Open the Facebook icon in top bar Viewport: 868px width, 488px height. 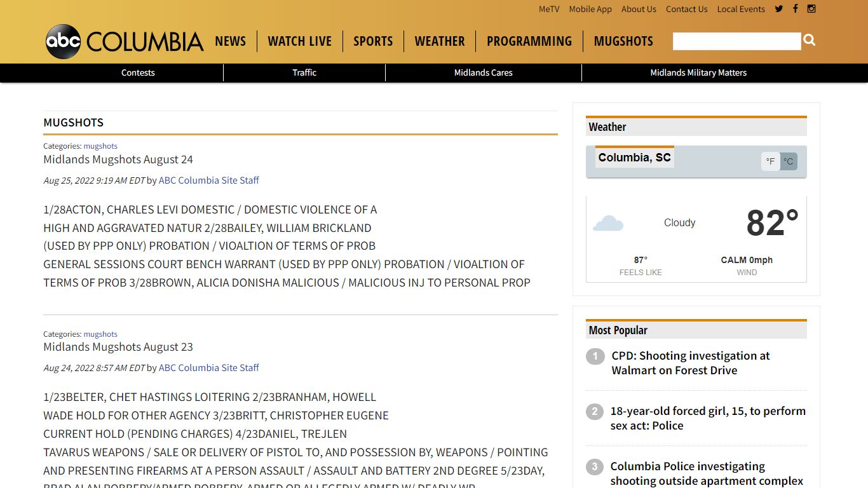pos(795,9)
